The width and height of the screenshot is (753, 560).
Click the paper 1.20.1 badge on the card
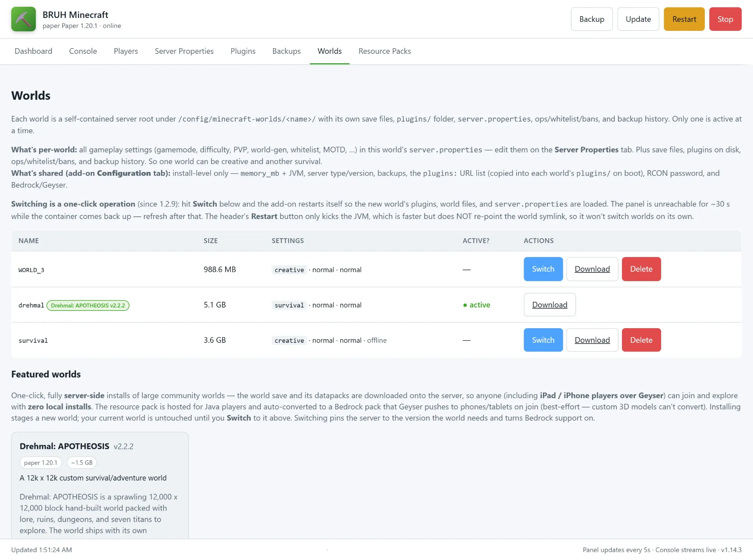point(41,463)
